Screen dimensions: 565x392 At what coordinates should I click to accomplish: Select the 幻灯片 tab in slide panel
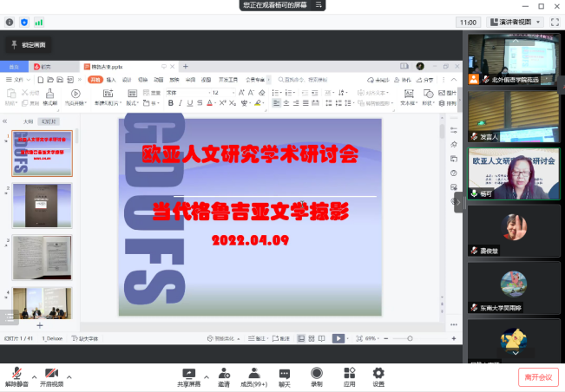point(51,121)
